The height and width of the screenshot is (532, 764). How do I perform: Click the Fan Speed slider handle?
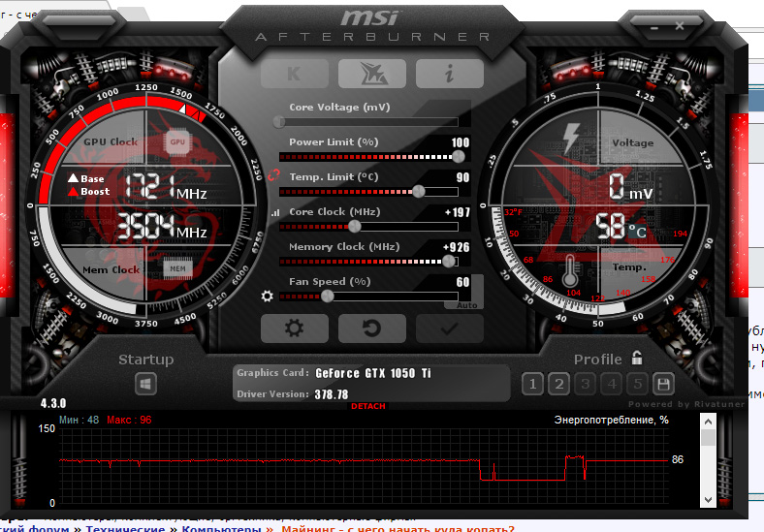click(x=328, y=297)
